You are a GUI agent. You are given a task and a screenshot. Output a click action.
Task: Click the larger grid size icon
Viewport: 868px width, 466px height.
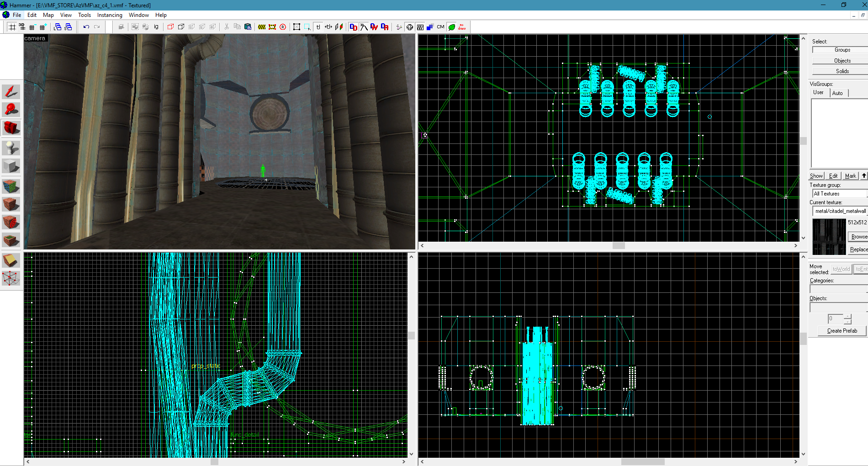(42, 27)
